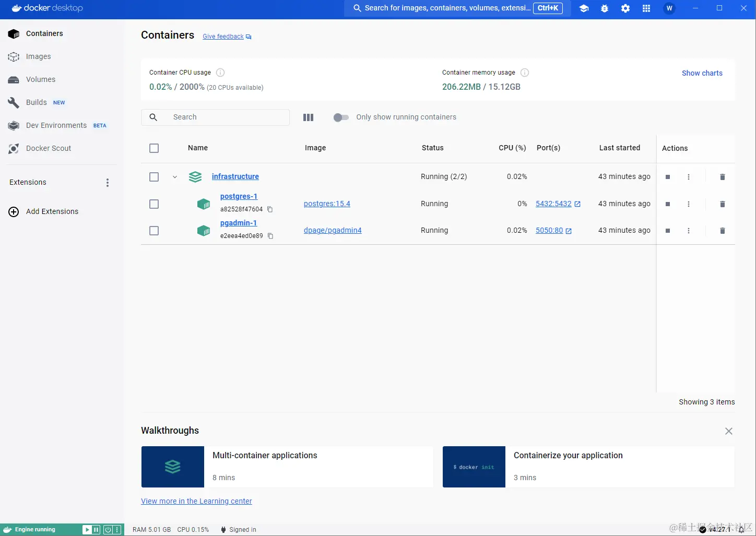This screenshot has height=536, width=756.
Task: Open the notifications bell in the status bar
Action: 741,530
